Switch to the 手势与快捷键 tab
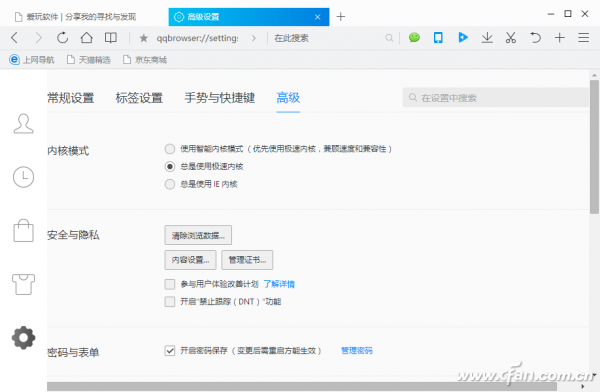This screenshot has width=600, height=392. coord(220,98)
